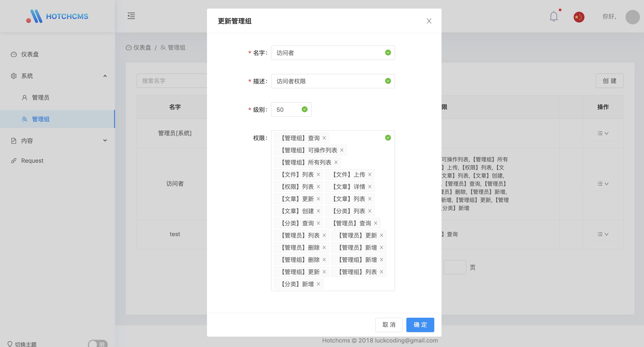Click the Chinese flag language icon
Viewport: 644px width, 347px height.
point(579,17)
